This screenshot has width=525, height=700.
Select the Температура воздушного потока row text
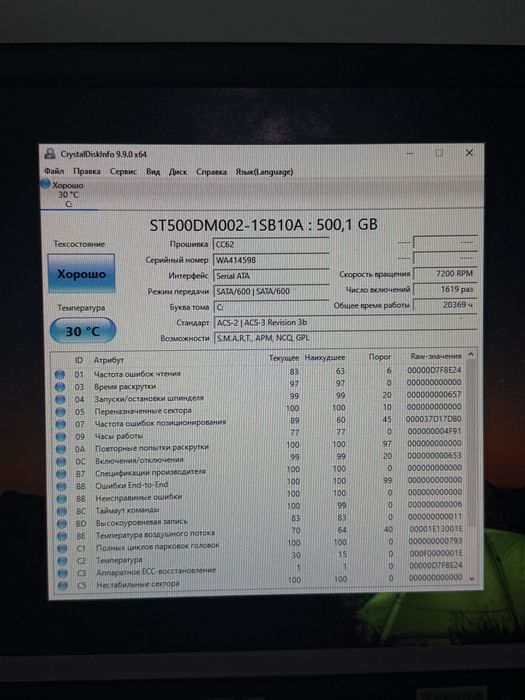[155, 534]
